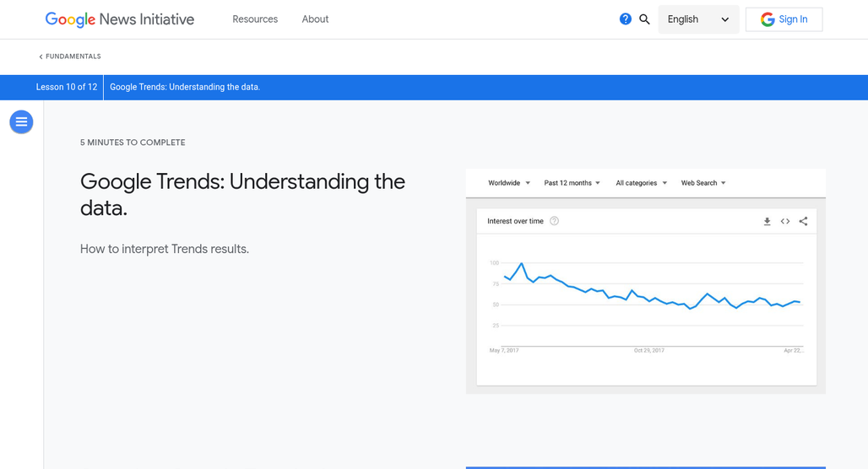Open the blue hamburger lesson menu
The height and width of the screenshot is (469, 868).
(21, 122)
